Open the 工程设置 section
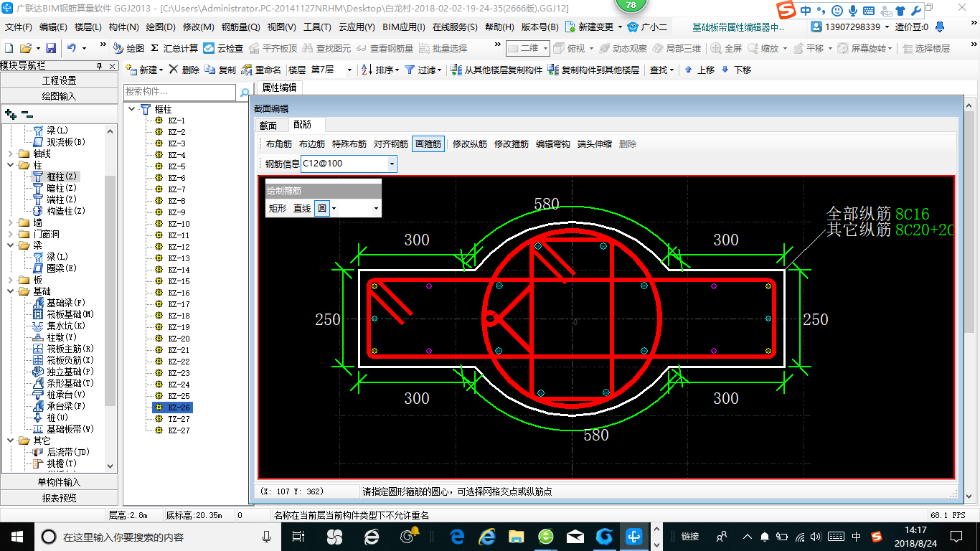This screenshot has height=551, width=980. coord(59,80)
